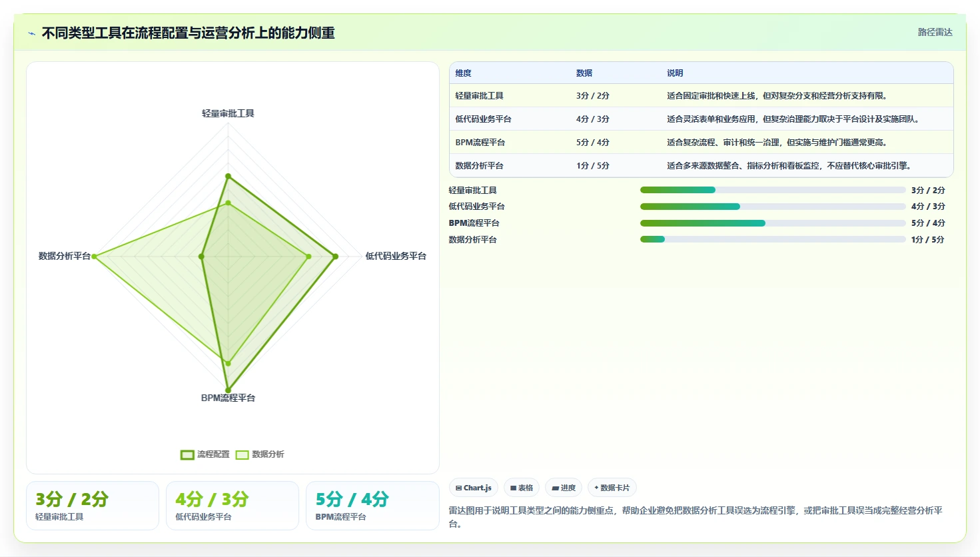The image size is (980, 557).
Task: Click the 轻量审批工具 progress bar
Action: click(x=773, y=190)
